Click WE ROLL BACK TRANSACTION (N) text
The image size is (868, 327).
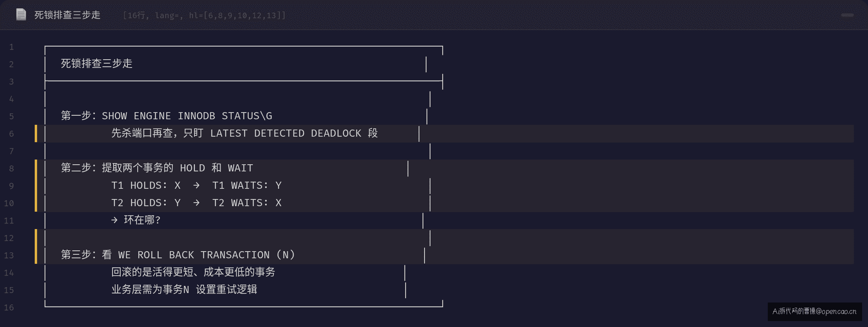pos(207,255)
